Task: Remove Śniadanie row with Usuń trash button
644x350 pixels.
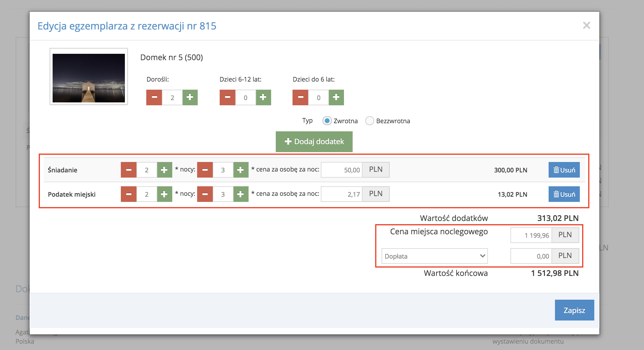Action: (x=564, y=170)
